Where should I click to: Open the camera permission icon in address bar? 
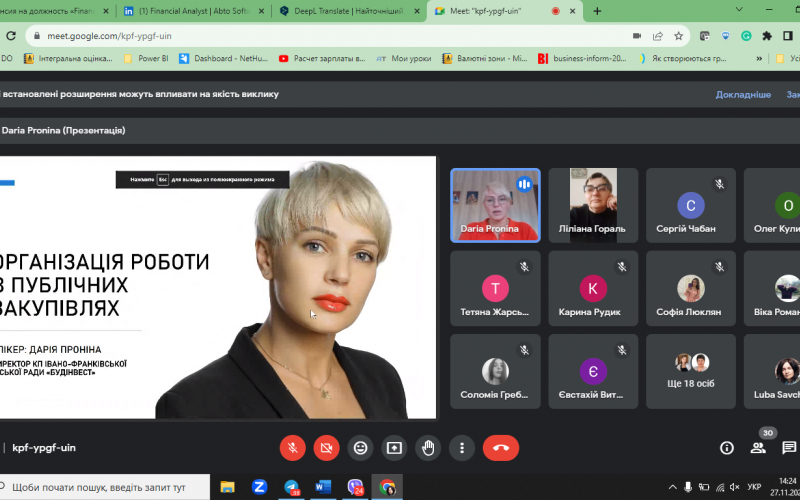click(637, 36)
